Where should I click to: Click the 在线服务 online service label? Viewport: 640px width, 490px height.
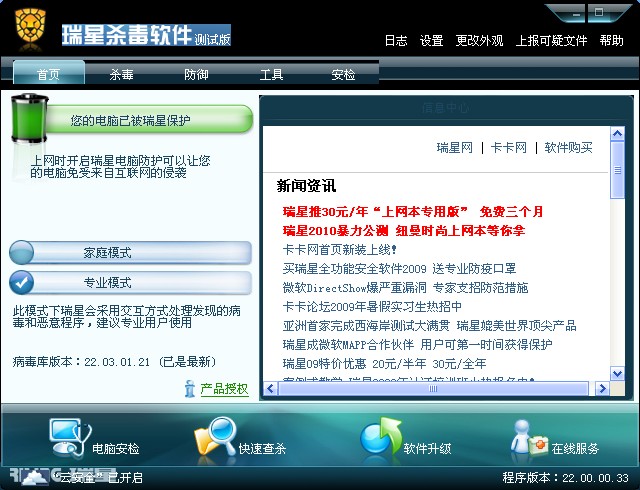pyautogui.click(x=575, y=449)
